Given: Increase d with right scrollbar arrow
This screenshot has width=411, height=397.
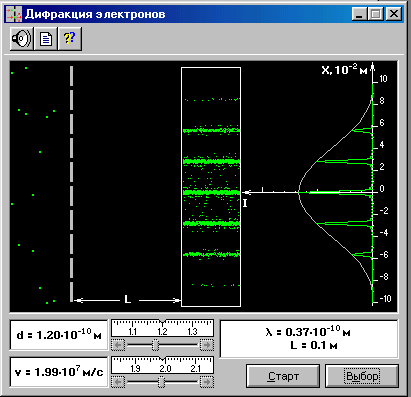Looking at the screenshot, I should tap(207, 345).
